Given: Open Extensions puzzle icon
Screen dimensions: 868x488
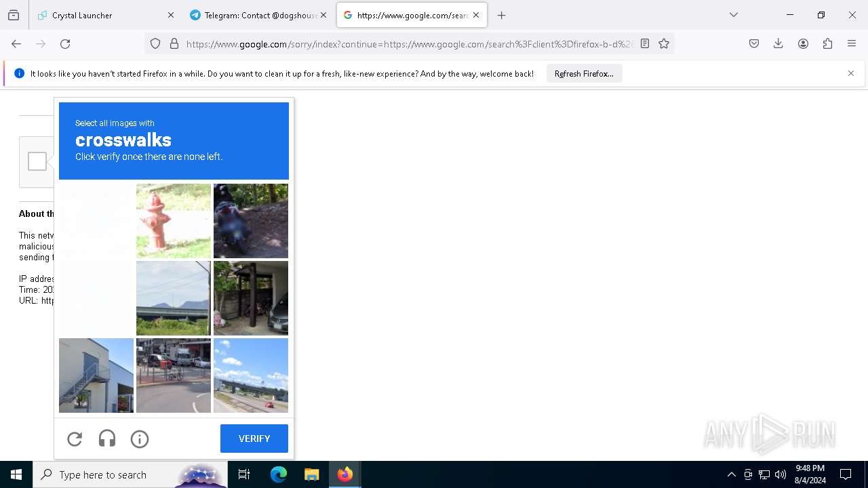Looking at the screenshot, I should click(827, 44).
